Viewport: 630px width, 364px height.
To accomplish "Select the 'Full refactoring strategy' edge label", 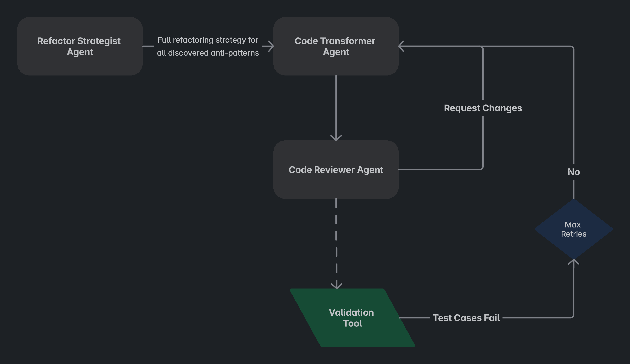I will 208,46.
